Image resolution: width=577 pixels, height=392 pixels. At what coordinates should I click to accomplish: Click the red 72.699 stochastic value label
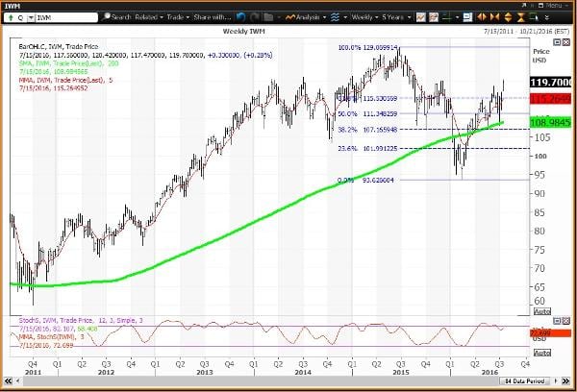point(550,333)
